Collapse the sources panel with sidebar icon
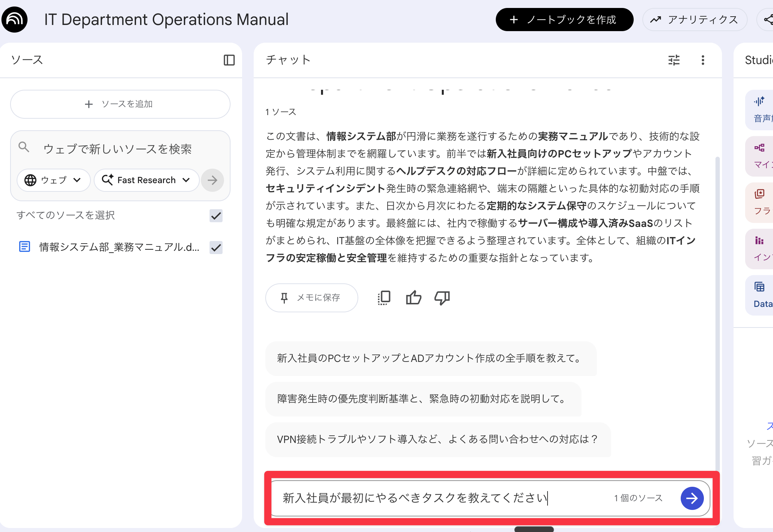Screen dimensions: 773x532 point(229,60)
